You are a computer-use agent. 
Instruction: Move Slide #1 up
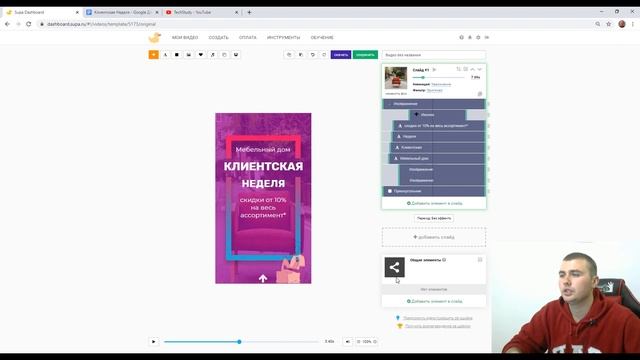[x=473, y=69]
